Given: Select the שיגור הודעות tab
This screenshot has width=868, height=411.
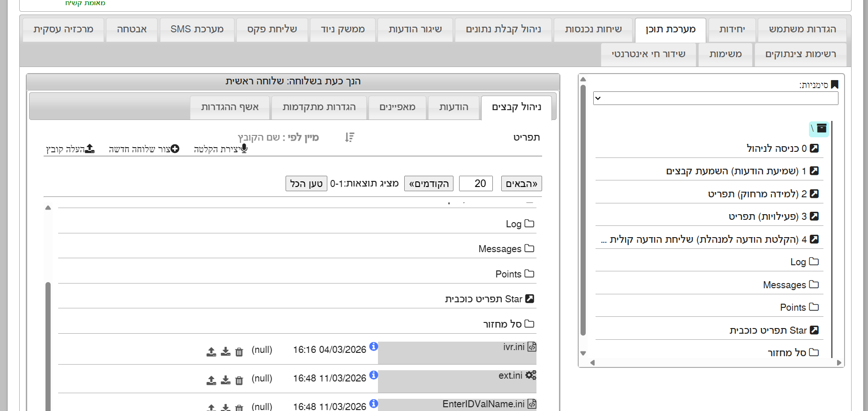Looking at the screenshot, I should 415,30.
